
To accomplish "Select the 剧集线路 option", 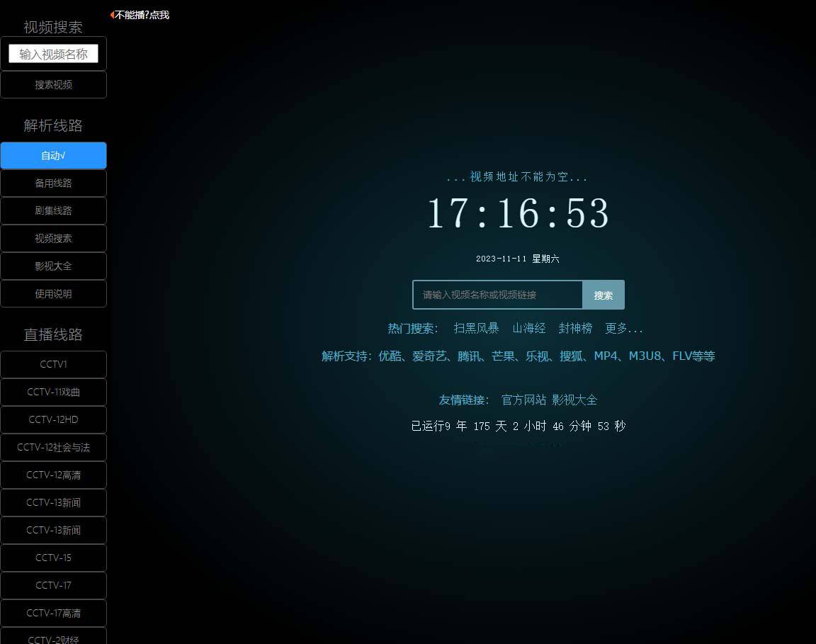I will pos(53,210).
